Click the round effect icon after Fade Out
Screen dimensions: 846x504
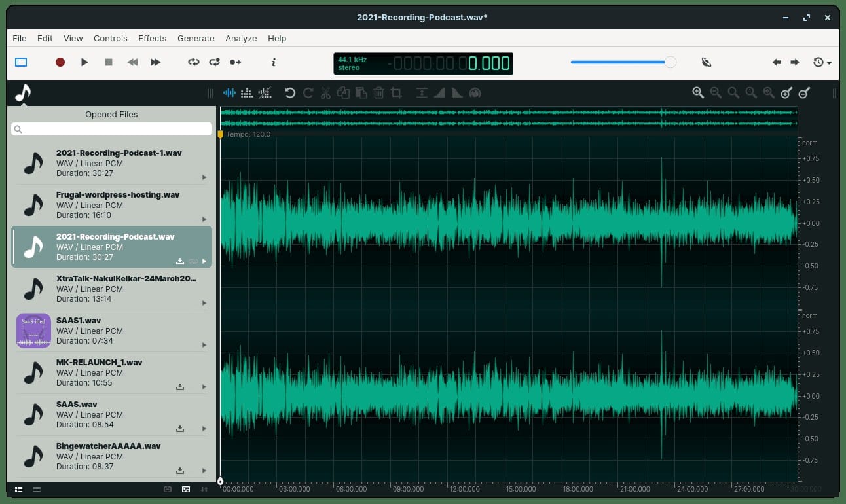coord(475,93)
